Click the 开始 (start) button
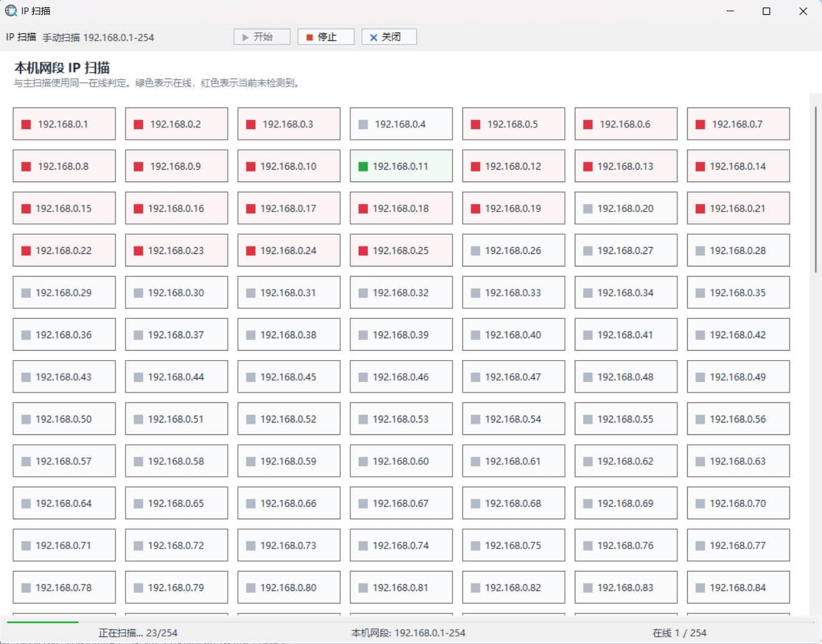 point(262,37)
